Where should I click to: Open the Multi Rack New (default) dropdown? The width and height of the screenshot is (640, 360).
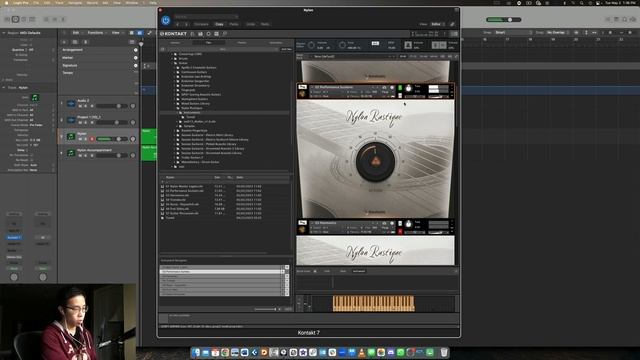pyautogui.click(x=351, y=56)
